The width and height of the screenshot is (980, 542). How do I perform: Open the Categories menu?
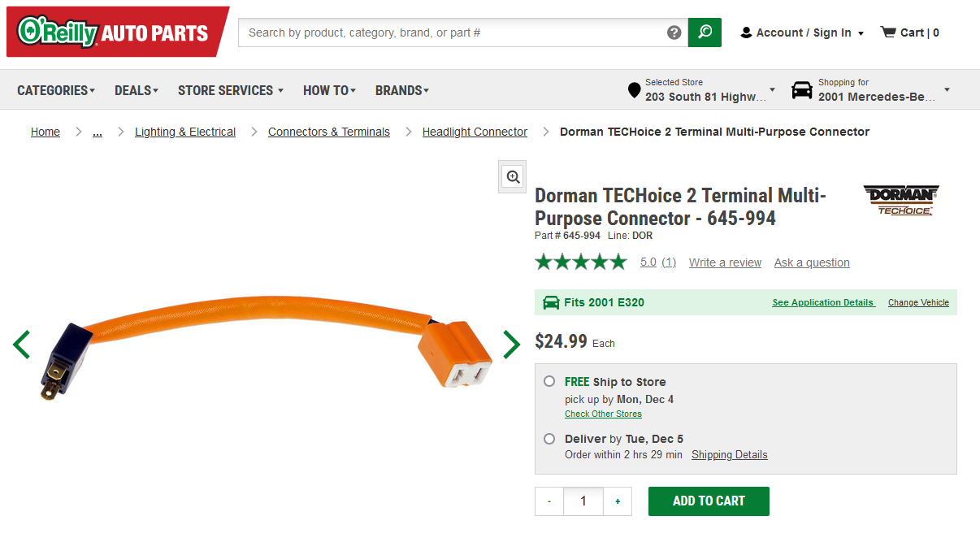pos(56,90)
